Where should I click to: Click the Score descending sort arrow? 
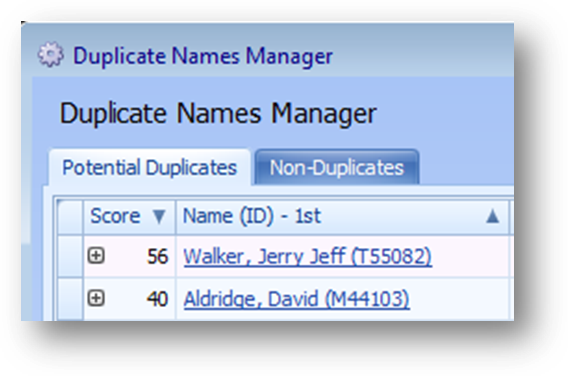pos(159,217)
